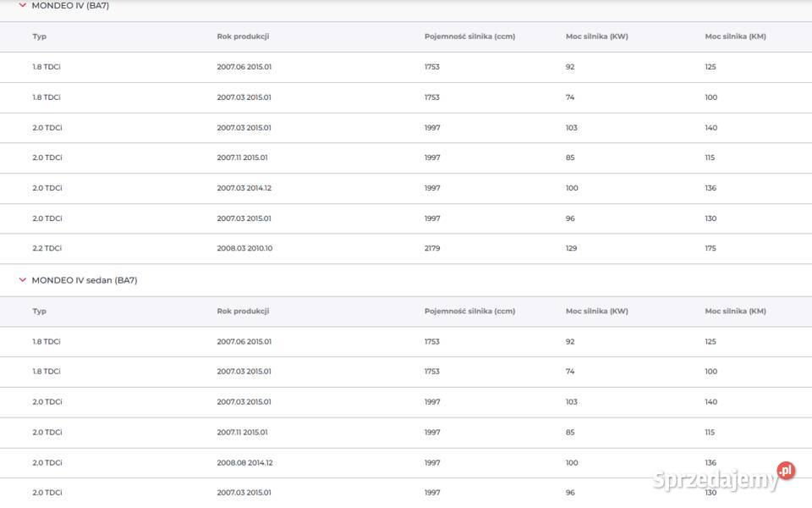Select the '2008.08 2014.12' date in sedan table
The image size is (812, 508).
coord(244,463)
